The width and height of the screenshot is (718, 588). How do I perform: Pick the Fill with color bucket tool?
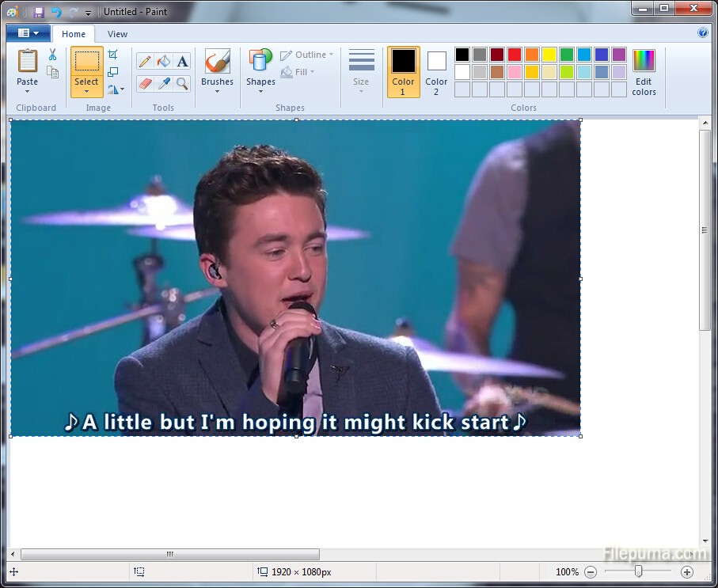(164, 62)
